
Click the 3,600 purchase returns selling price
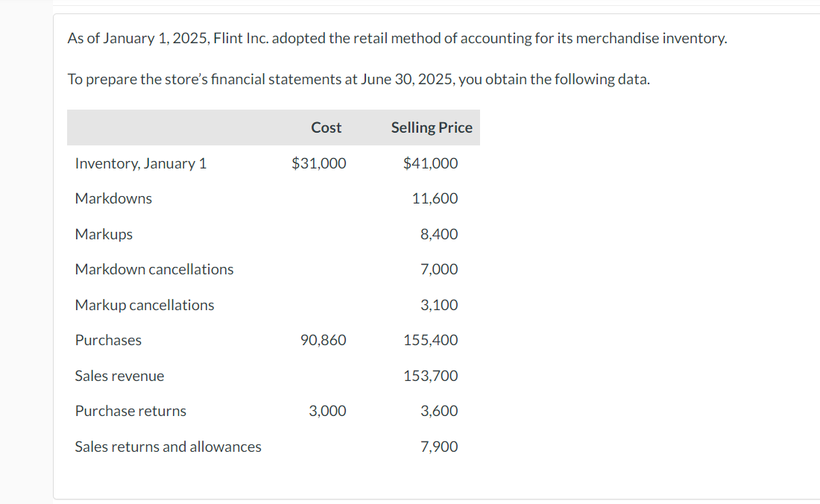click(439, 411)
